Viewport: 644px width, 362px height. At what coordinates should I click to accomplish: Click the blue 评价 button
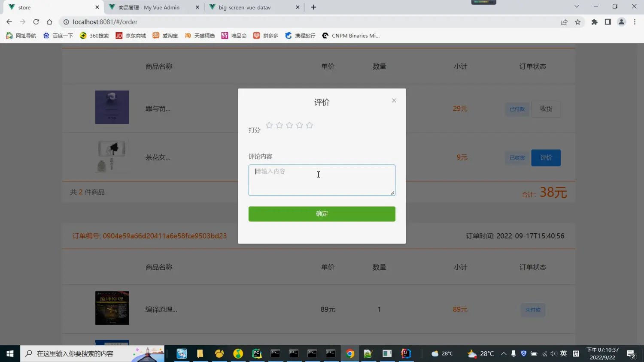pyautogui.click(x=546, y=157)
